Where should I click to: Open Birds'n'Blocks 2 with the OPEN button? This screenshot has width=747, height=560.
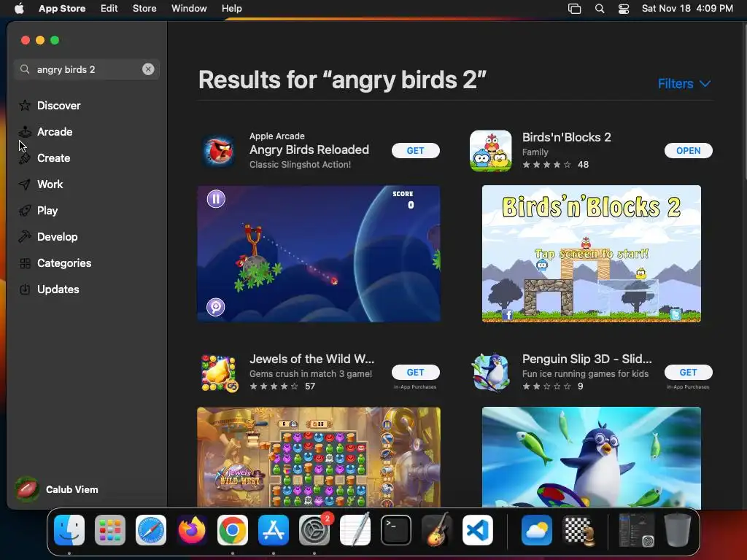point(689,150)
